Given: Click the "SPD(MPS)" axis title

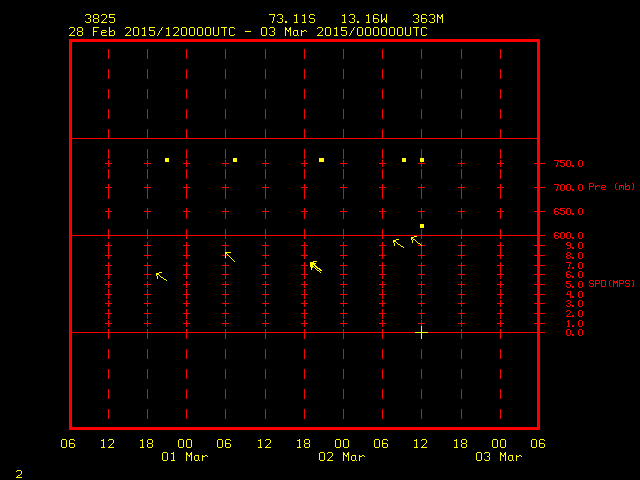Looking at the screenshot, I should [x=611, y=284].
